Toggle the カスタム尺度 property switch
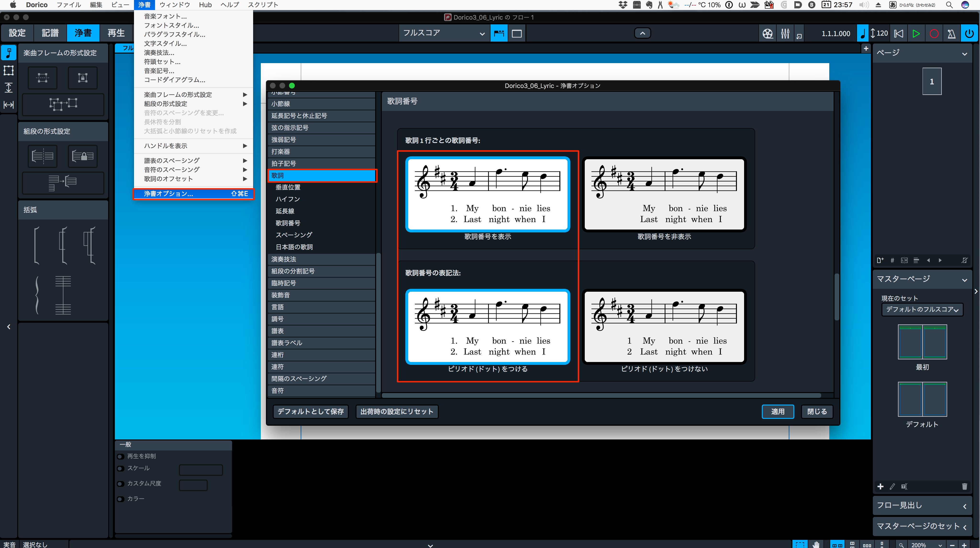Screen dimensions: 980x548 click(121, 484)
